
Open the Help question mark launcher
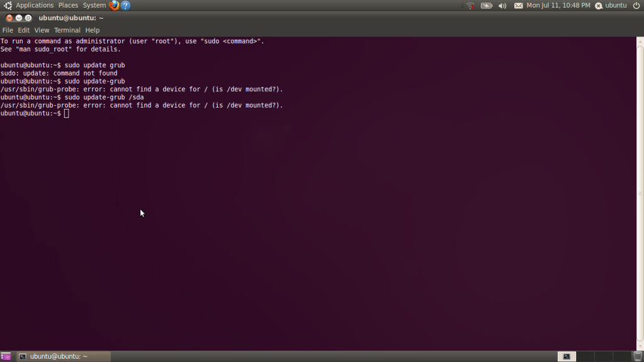125,5
